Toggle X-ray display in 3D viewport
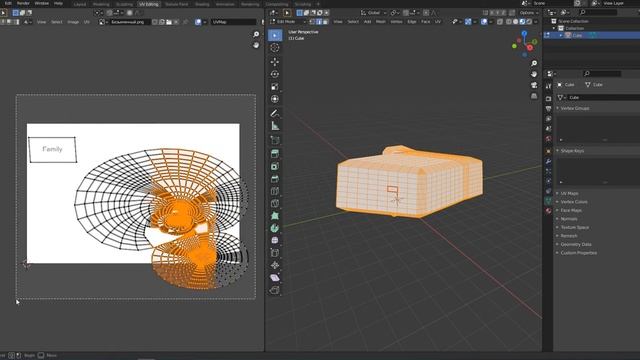This screenshot has height=360, width=640. click(500, 22)
